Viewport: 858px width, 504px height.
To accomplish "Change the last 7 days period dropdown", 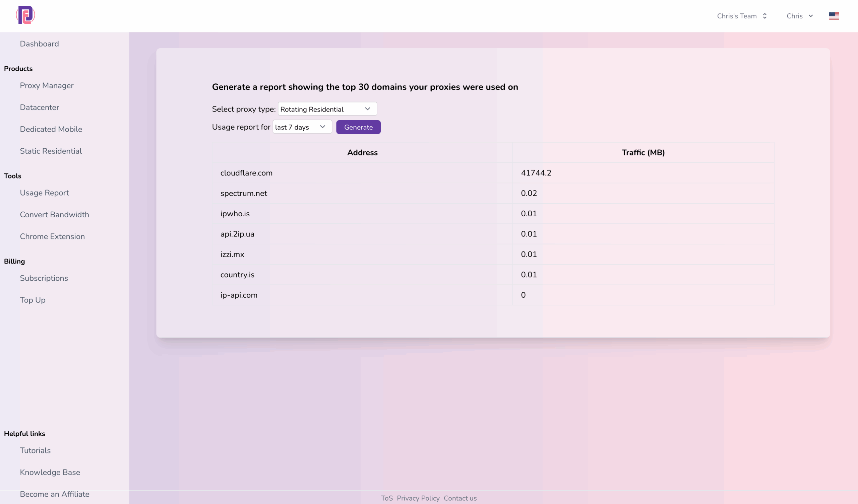I will pyautogui.click(x=302, y=127).
